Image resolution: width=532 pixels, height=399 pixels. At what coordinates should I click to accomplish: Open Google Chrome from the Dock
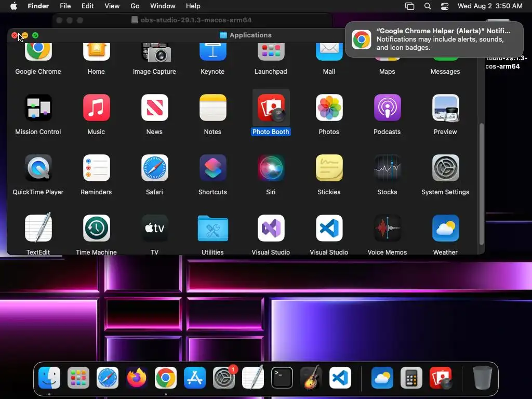166,378
